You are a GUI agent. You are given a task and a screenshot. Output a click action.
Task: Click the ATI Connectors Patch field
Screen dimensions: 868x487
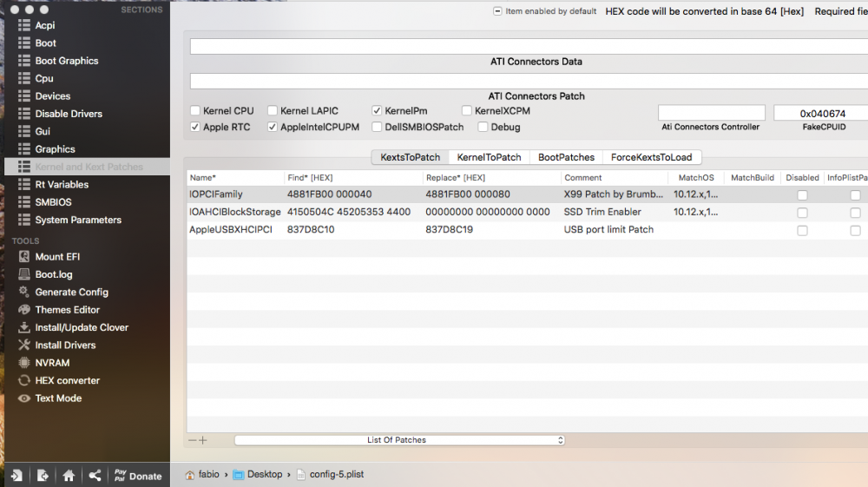click(x=529, y=81)
